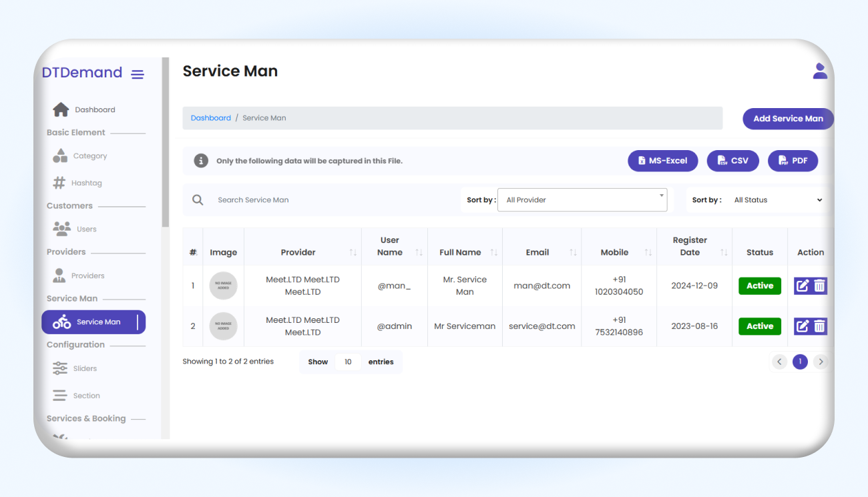This screenshot has height=497, width=868.
Task: Open Hashtag menu item
Action: (x=87, y=183)
